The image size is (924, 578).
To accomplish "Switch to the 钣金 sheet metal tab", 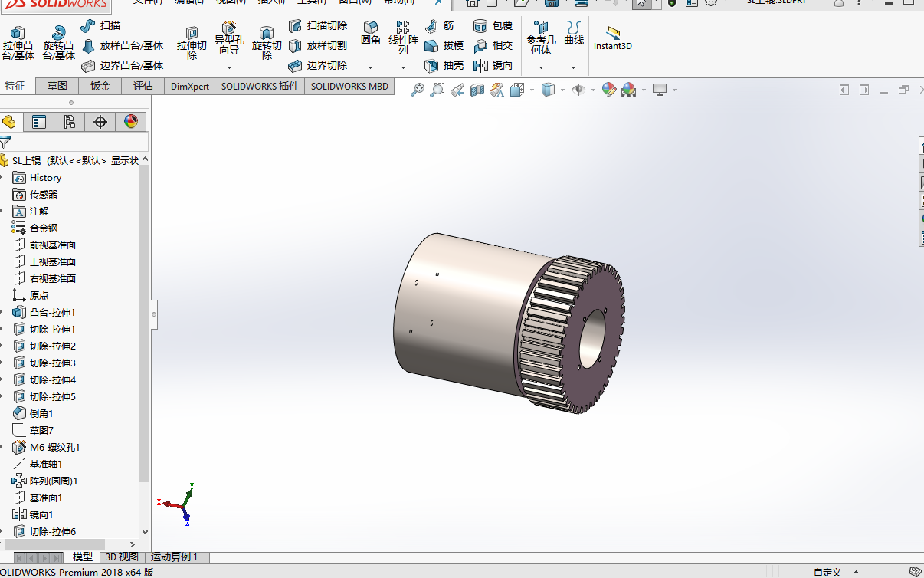I will (100, 86).
